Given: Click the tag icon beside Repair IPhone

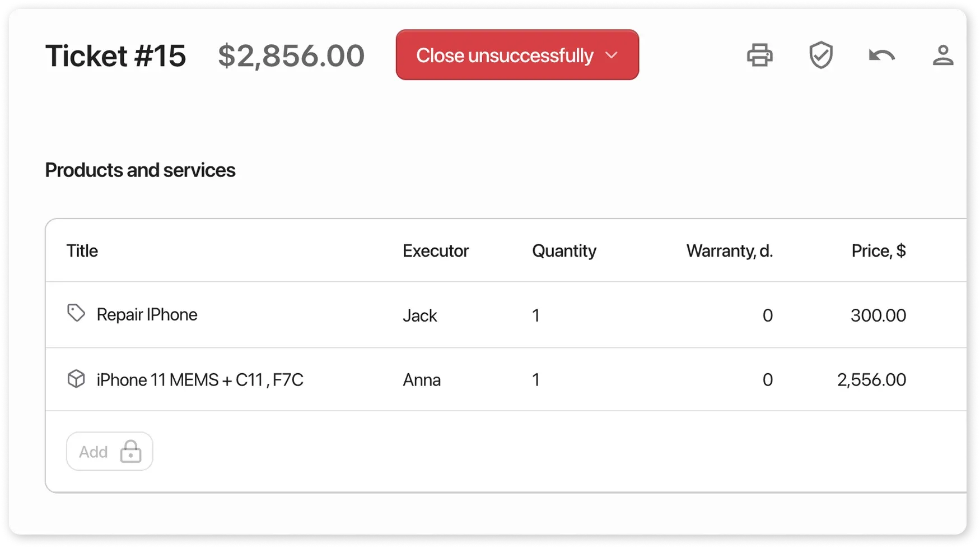Looking at the screenshot, I should pos(76,314).
